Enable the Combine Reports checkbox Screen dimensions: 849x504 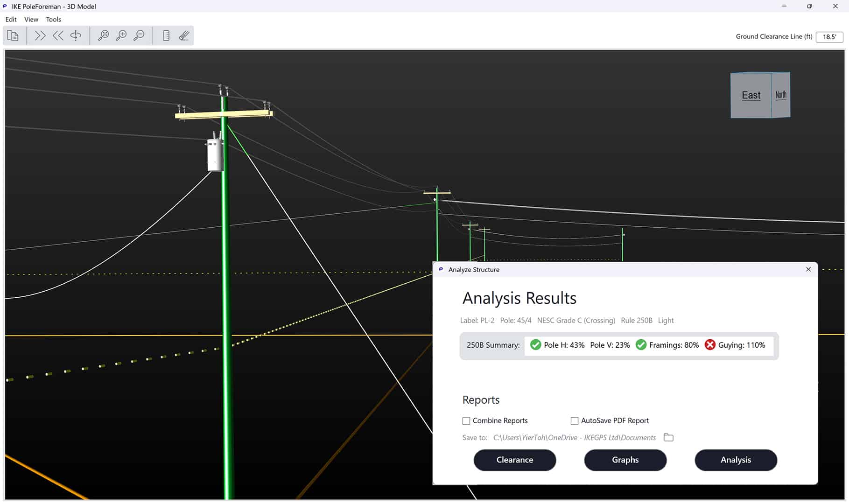tap(466, 421)
